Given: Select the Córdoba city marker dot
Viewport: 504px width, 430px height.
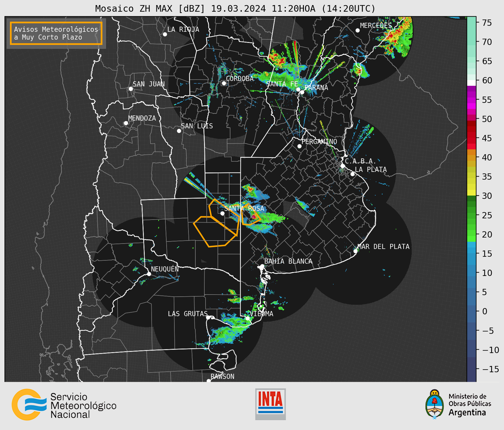Looking at the screenshot, I should click(x=224, y=83).
